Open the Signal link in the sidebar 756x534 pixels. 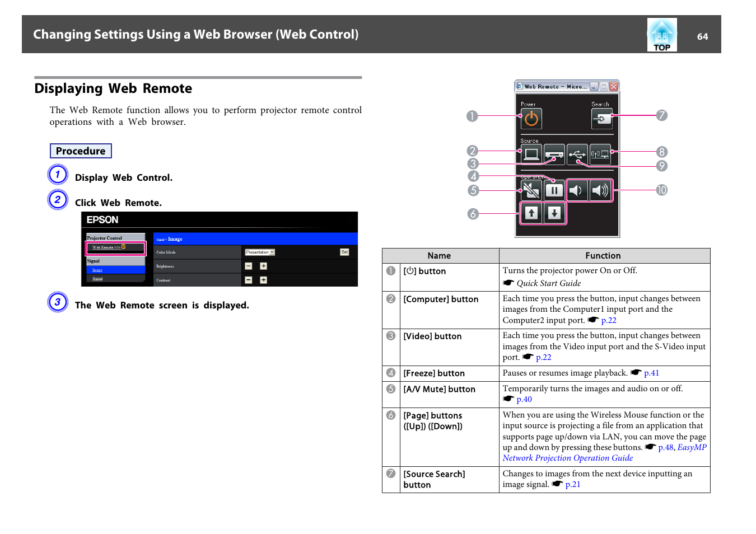(97, 278)
